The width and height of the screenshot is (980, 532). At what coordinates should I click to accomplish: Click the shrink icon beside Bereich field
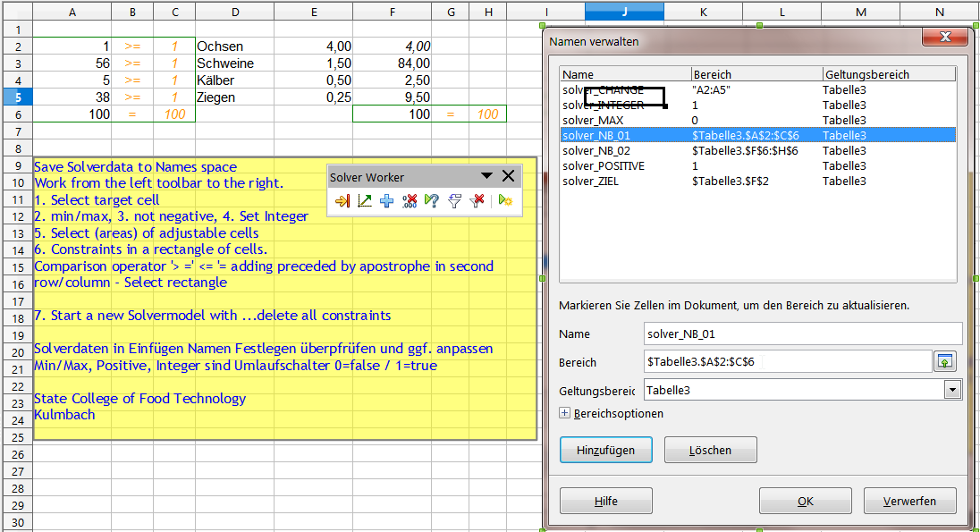[x=945, y=361]
